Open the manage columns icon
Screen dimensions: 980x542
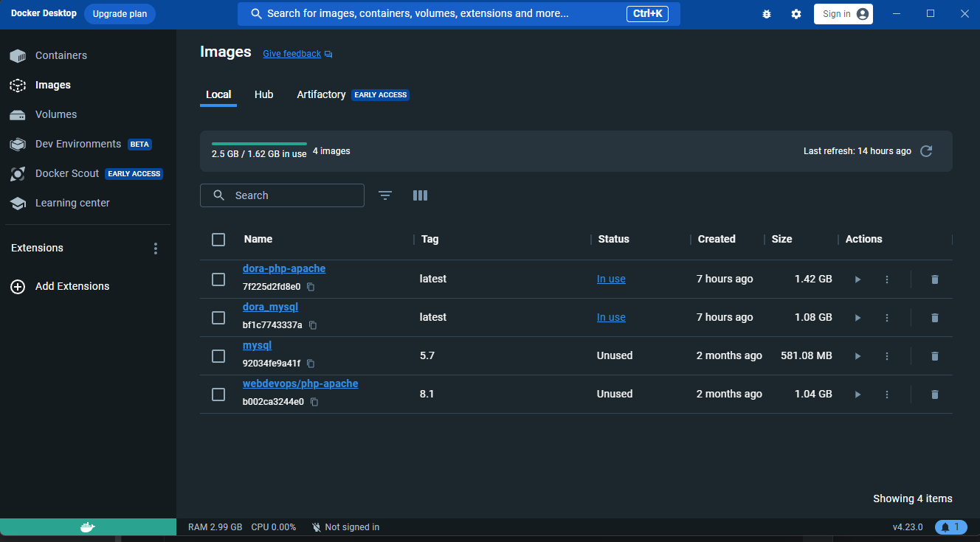click(x=420, y=195)
